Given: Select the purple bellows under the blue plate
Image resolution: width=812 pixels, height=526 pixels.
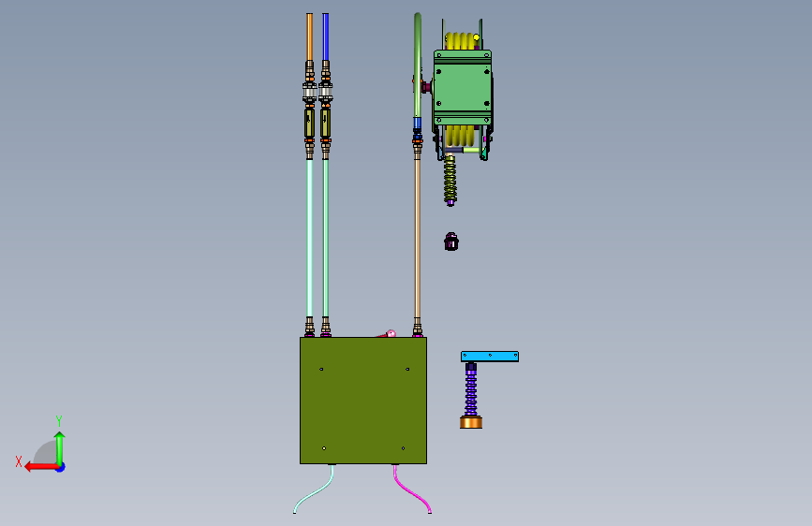Looking at the screenshot, I should pos(471,391).
